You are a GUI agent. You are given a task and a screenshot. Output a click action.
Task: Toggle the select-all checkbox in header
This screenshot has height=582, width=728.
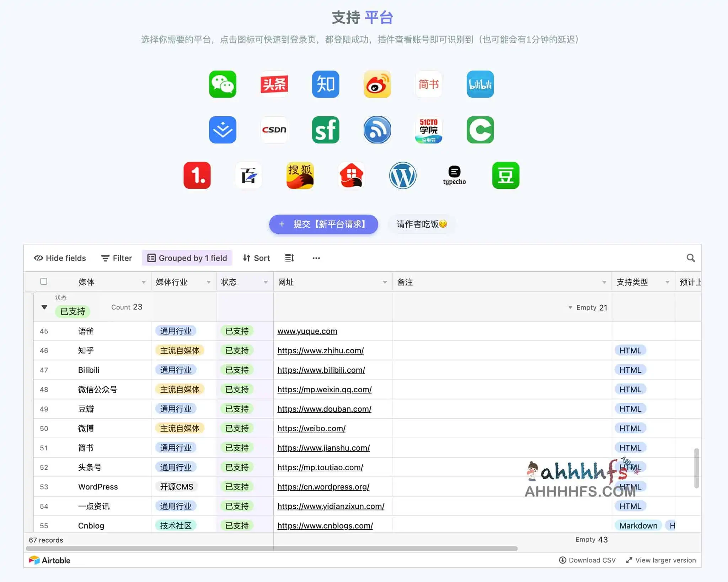pos(44,281)
